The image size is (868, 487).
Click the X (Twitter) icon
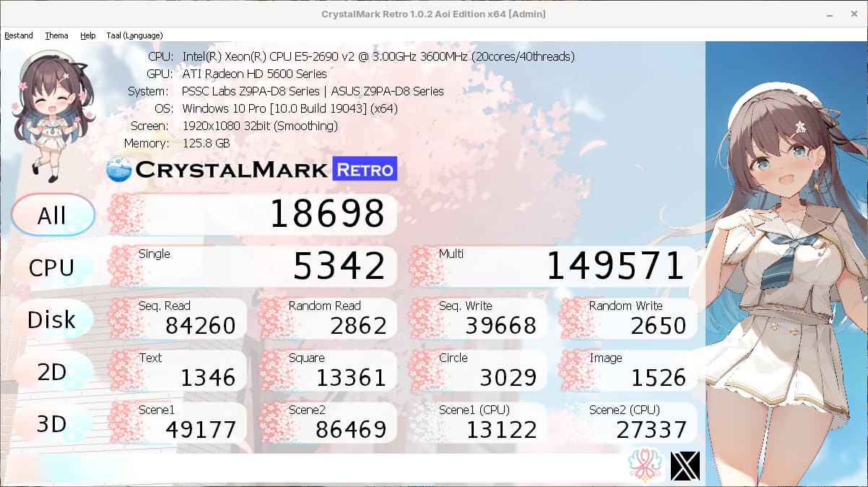click(x=685, y=466)
